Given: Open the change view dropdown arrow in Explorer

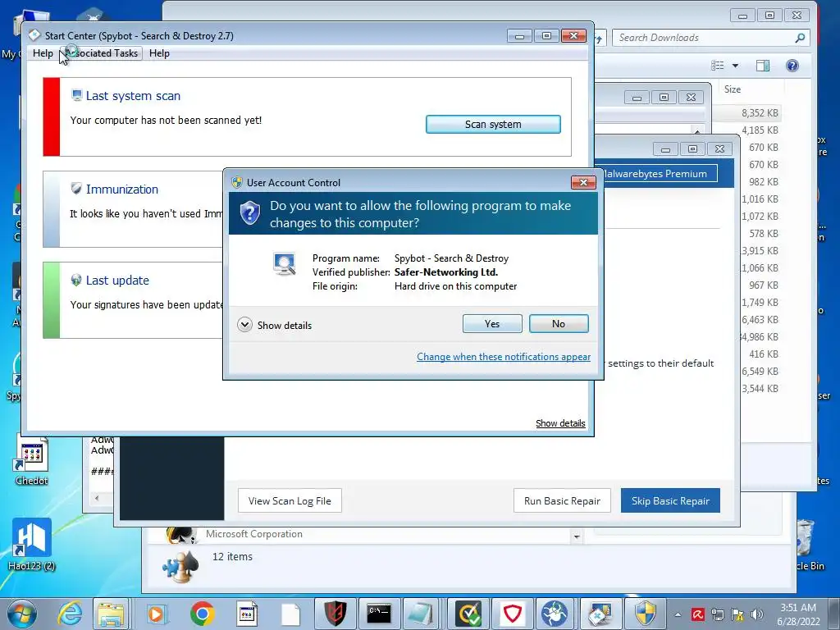Looking at the screenshot, I should point(736,66).
